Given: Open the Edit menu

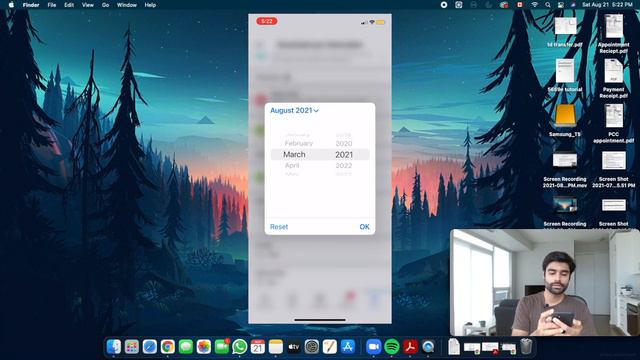Looking at the screenshot, I should tap(69, 5).
